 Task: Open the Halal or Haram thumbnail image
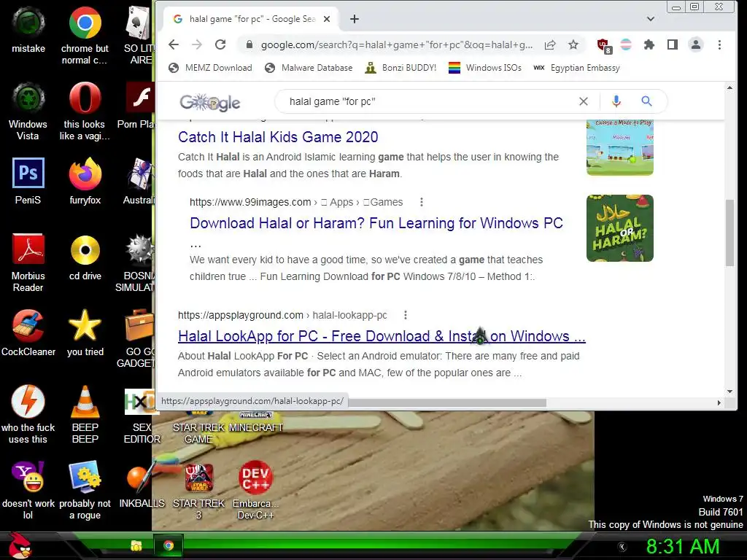(x=620, y=228)
